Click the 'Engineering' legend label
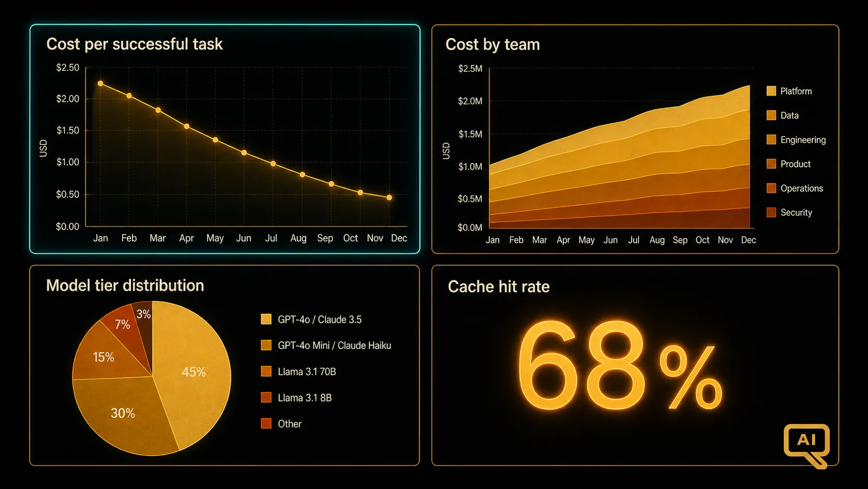Image resolution: width=868 pixels, height=489 pixels. (803, 140)
